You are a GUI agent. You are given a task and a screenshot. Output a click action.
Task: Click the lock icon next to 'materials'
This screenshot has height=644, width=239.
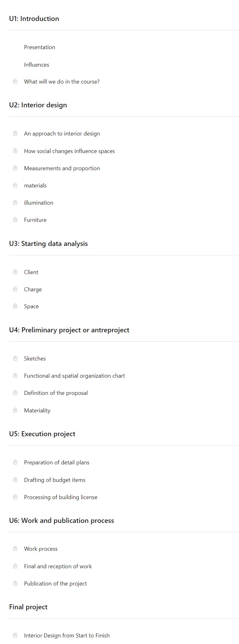tap(15, 185)
